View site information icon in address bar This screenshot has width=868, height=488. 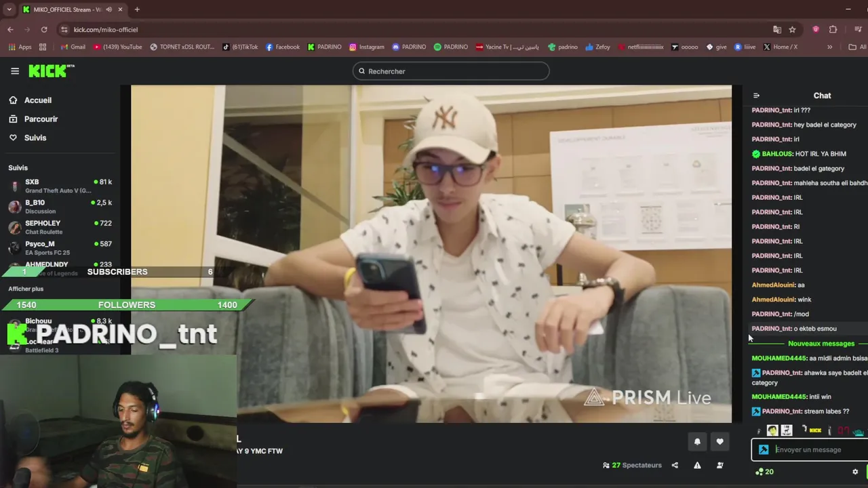coord(64,30)
